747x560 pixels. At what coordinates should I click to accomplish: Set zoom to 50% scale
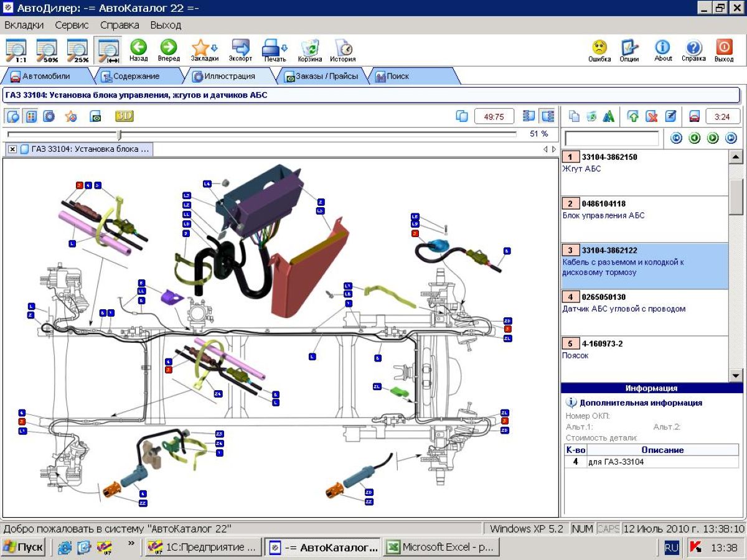47,50
